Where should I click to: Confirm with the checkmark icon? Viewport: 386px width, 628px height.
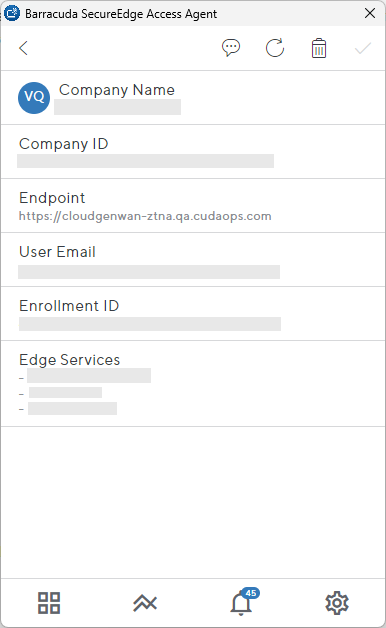[363, 48]
